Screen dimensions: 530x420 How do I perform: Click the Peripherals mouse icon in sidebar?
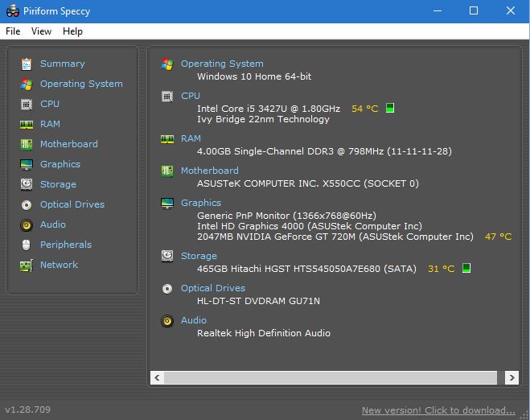tap(26, 245)
